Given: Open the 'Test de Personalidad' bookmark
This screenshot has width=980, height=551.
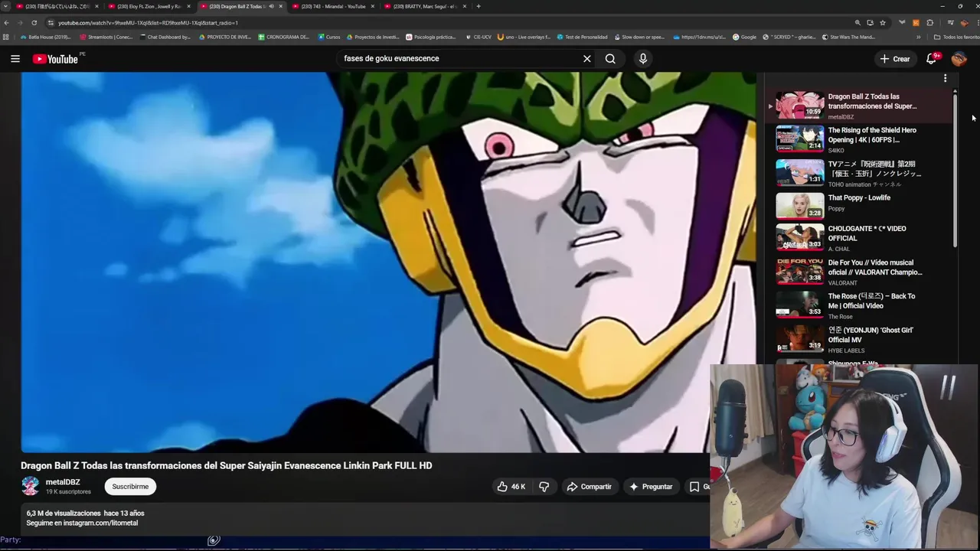Looking at the screenshot, I should (582, 37).
